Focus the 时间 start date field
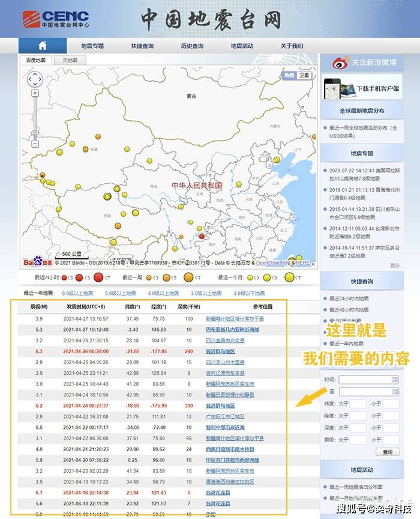Screen dimensions: 420x519 click(x=369, y=379)
